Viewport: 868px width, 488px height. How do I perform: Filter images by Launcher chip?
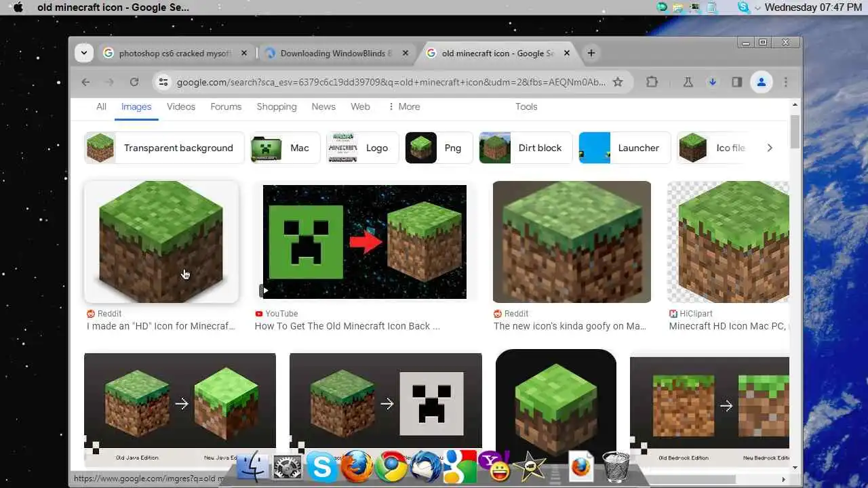[625, 148]
